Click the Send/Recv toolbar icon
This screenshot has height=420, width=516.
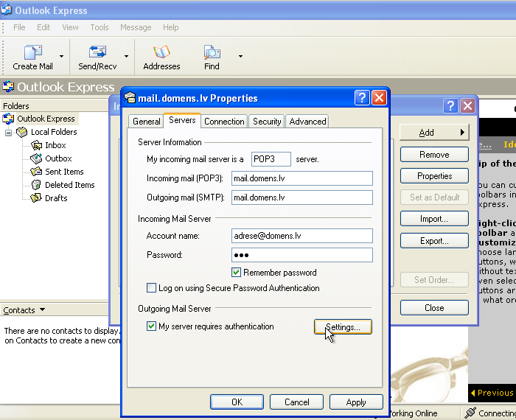97,52
